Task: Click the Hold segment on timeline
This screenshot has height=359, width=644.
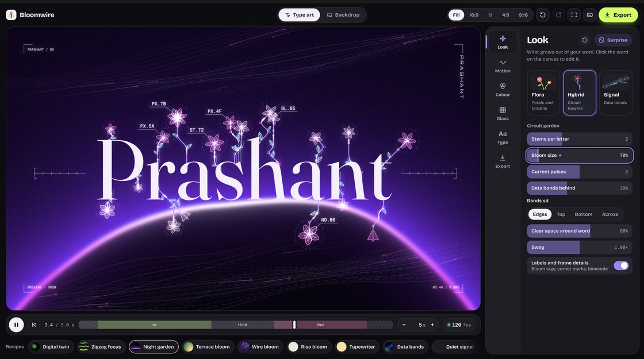Action: 242,325
